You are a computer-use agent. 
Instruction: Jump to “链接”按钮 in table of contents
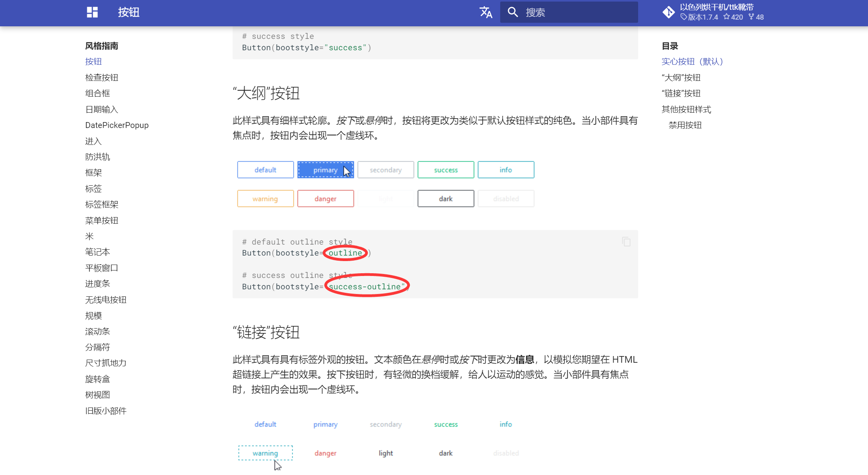tap(681, 93)
